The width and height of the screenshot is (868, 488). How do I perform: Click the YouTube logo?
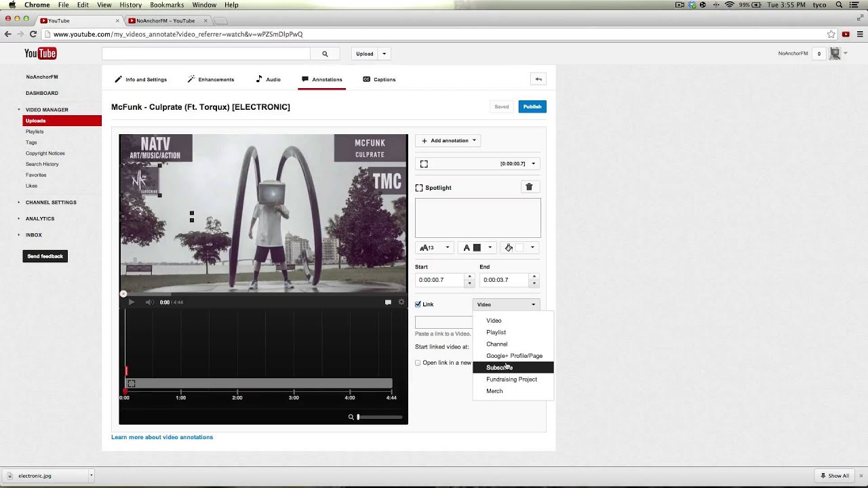[x=41, y=54]
